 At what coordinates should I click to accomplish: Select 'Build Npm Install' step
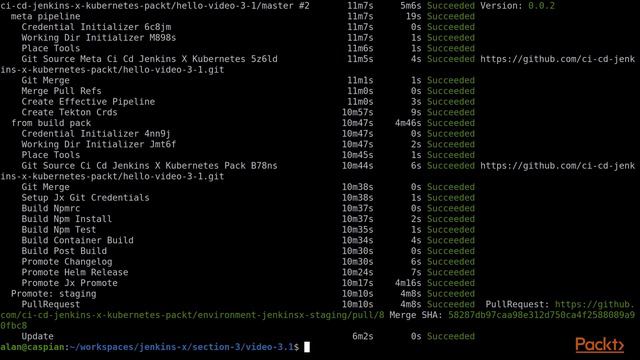[x=67, y=219]
